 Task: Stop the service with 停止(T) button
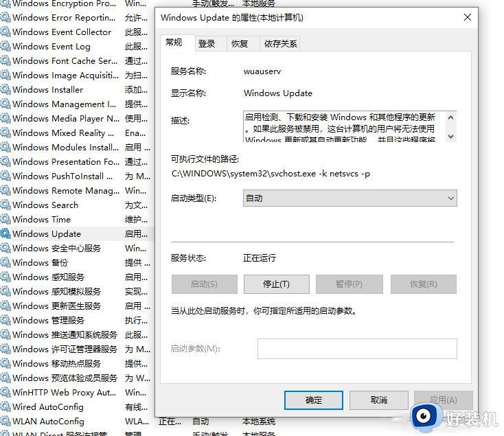[277, 284]
